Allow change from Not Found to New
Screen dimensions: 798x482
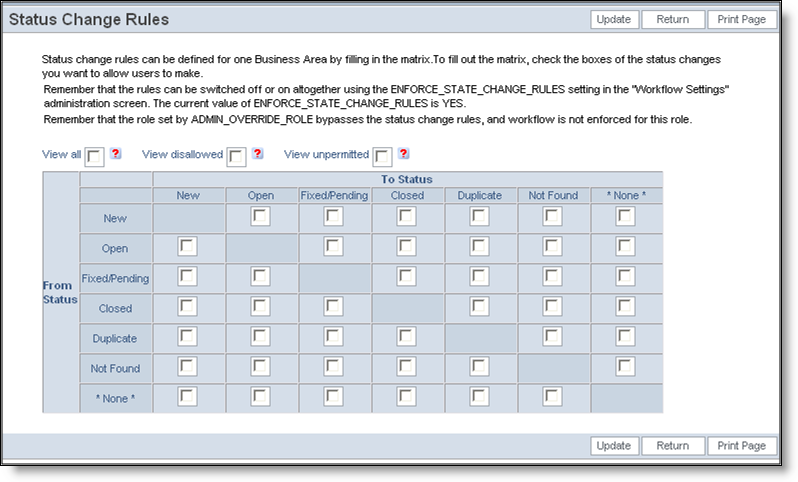tap(187, 366)
